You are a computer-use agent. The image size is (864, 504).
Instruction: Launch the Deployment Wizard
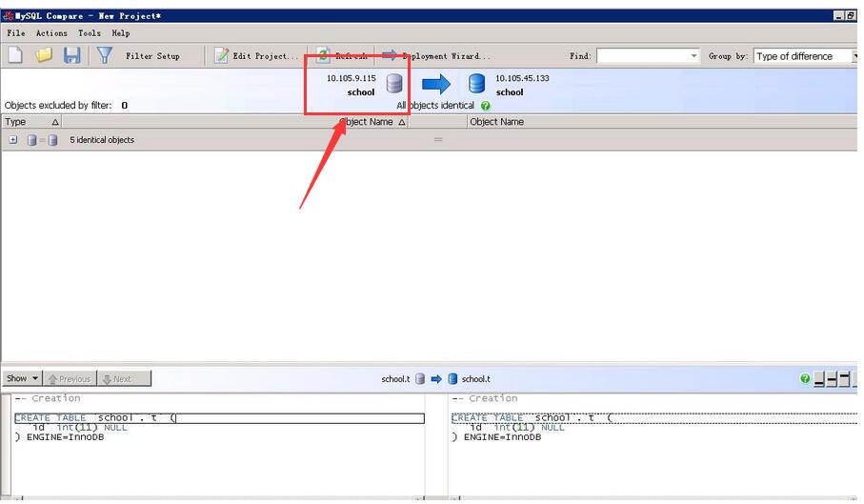click(x=435, y=55)
